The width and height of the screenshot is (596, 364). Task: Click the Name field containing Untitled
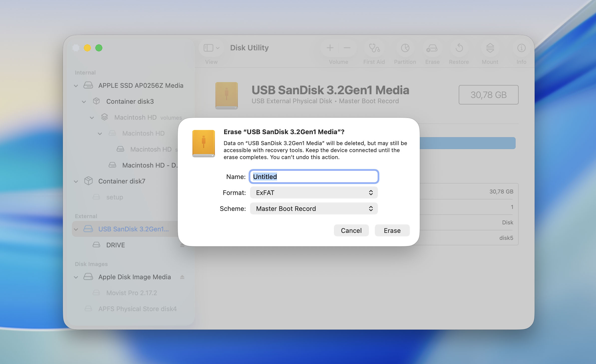click(314, 177)
